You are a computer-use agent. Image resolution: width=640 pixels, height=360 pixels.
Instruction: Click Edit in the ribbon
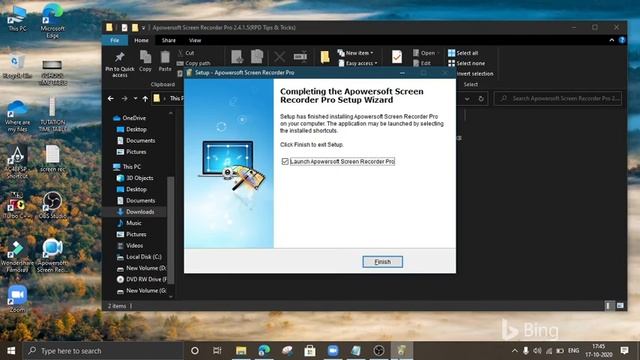(x=422, y=63)
